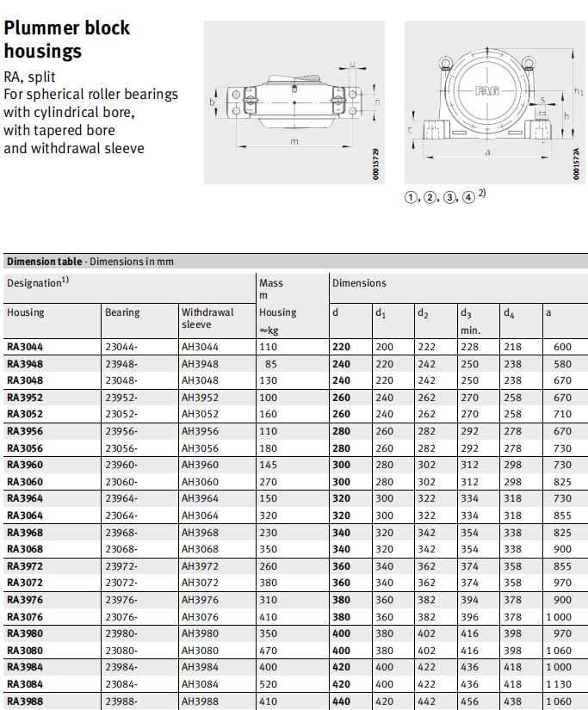Click the 'Plummer block housings' title
Screen dimensions: 588x710
(x=66, y=40)
